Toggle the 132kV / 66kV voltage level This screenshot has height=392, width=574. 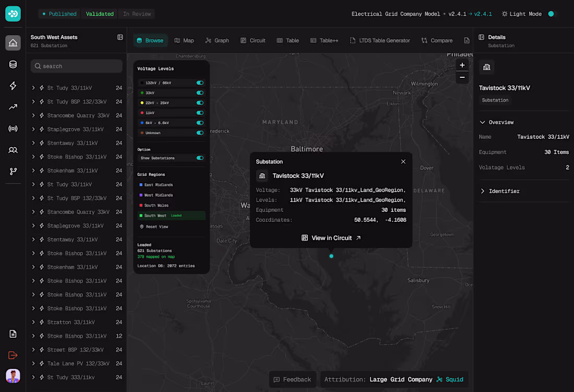coord(200,82)
